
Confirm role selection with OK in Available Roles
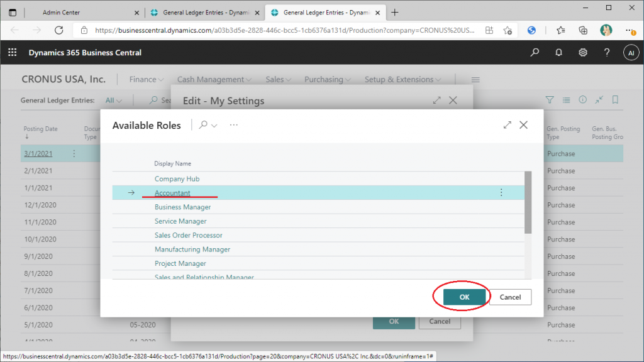464,297
